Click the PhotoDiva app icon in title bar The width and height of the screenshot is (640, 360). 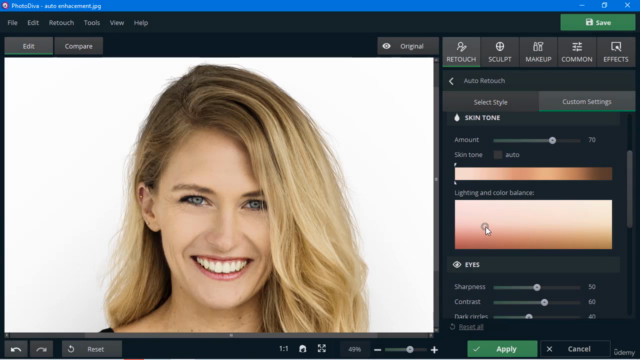5,6
